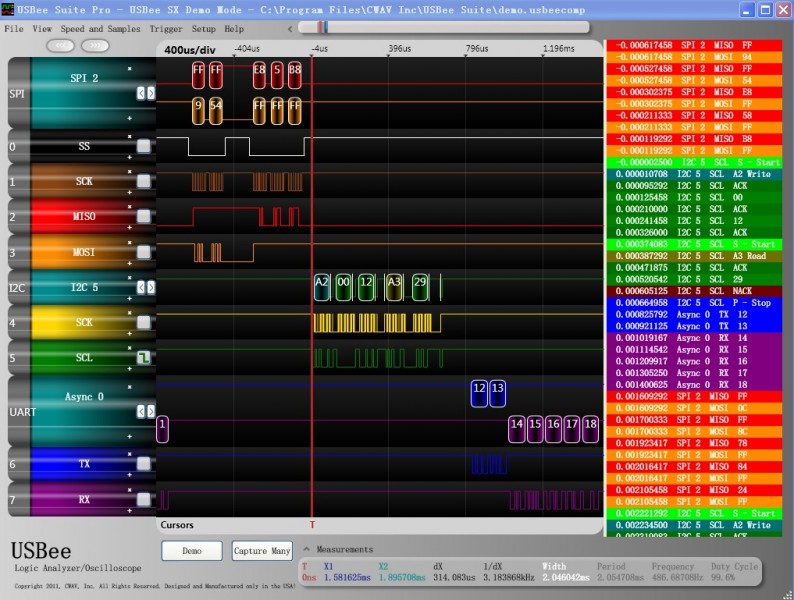Click the Demo button
Image resolution: width=794 pixels, height=600 pixels.
[x=192, y=551]
